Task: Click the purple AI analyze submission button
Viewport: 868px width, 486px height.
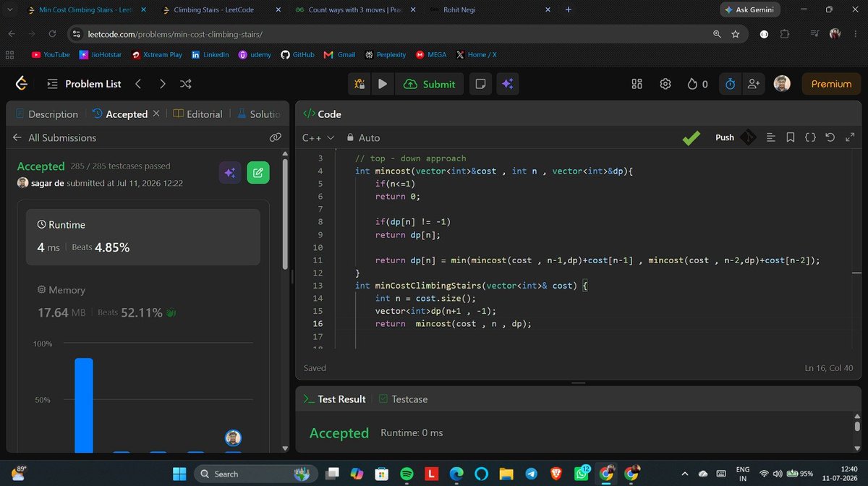Action: (230, 173)
